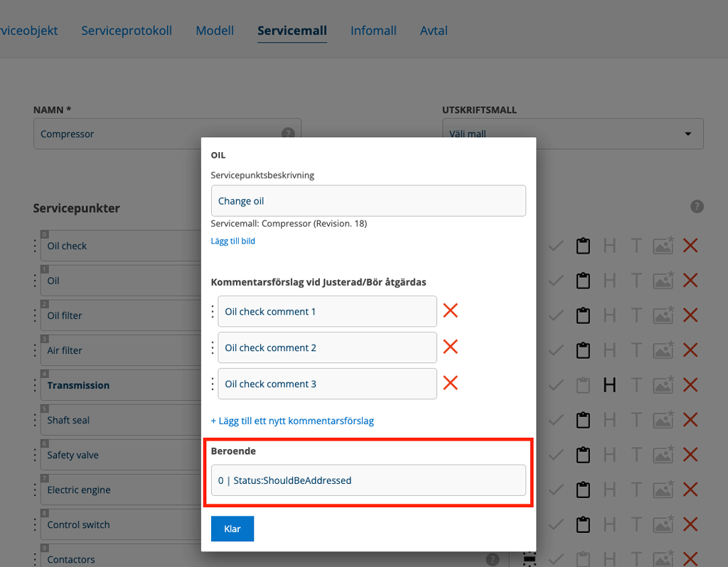Click the add image icon in Air filter row
This screenshot has width=728, height=567.
[663, 350]
